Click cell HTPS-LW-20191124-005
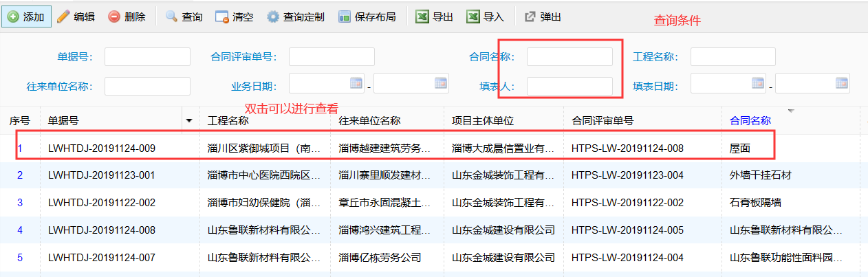The width and height of the screenshot is (868, 277). click(627, 230)
